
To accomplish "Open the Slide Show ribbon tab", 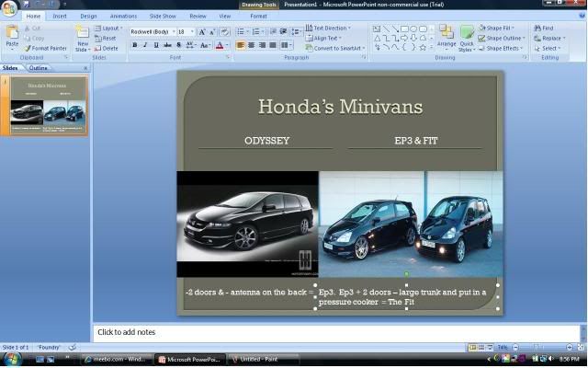I will pyautogui.click(x=163, y=17).
